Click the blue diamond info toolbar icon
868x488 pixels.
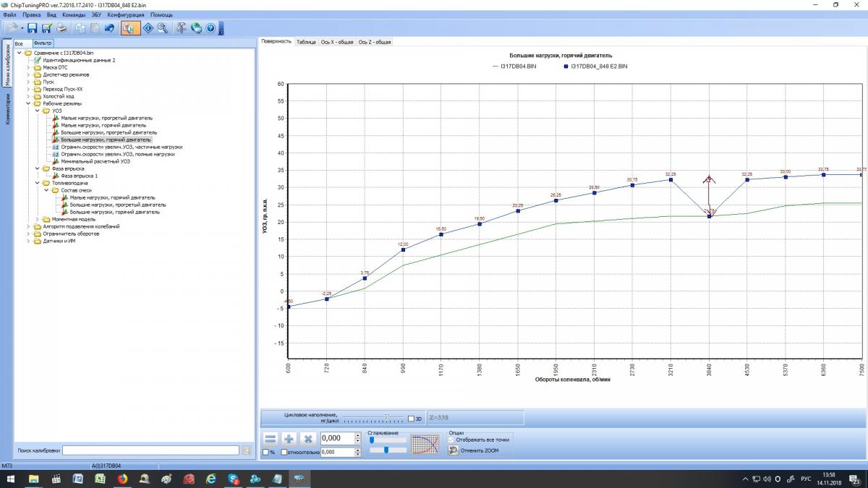(148, 28)
